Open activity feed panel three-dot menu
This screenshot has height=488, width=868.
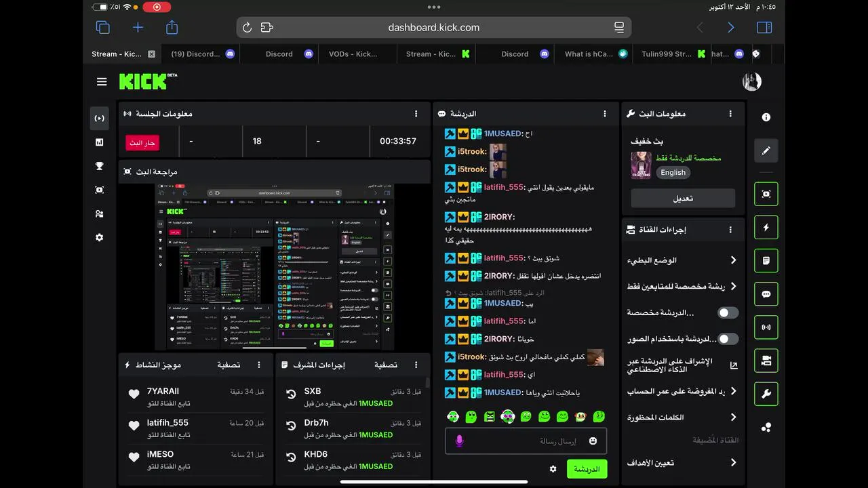coord(259,365)
